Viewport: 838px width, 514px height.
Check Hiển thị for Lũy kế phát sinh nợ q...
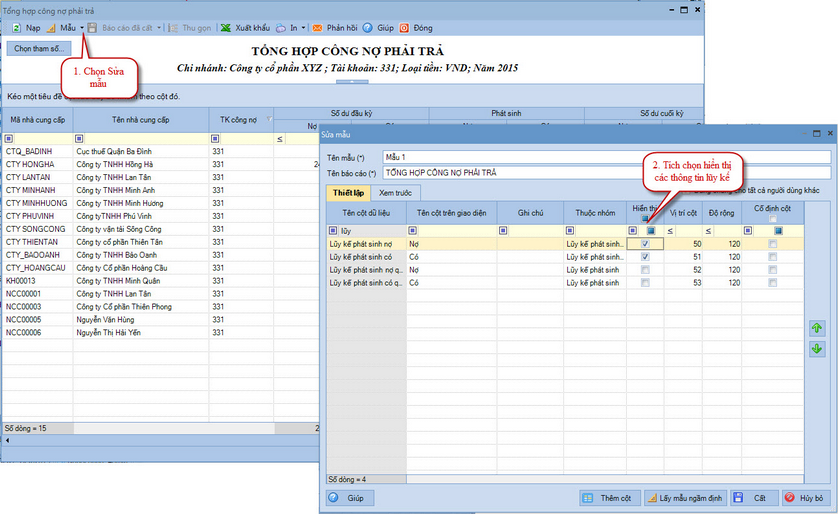coord(646,269)
